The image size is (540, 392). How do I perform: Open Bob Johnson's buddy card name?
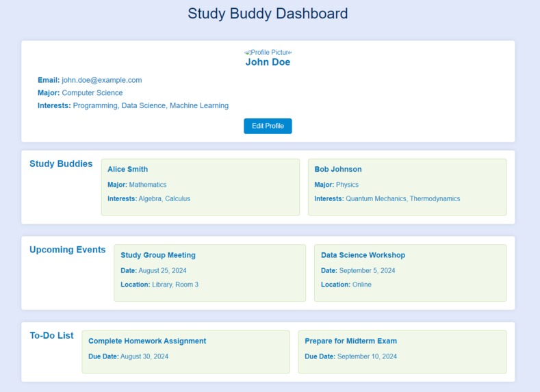tap(338, 170)
